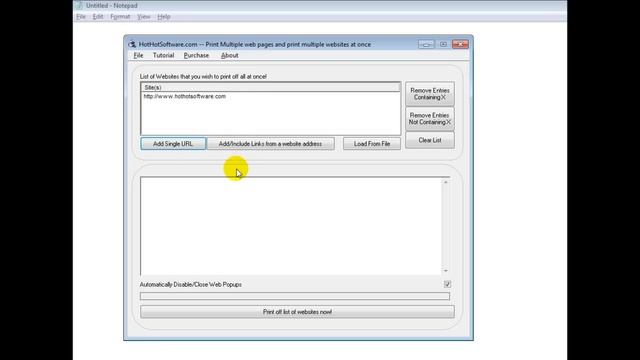Open the View menu in Notepad

click(x=143, y=17)
